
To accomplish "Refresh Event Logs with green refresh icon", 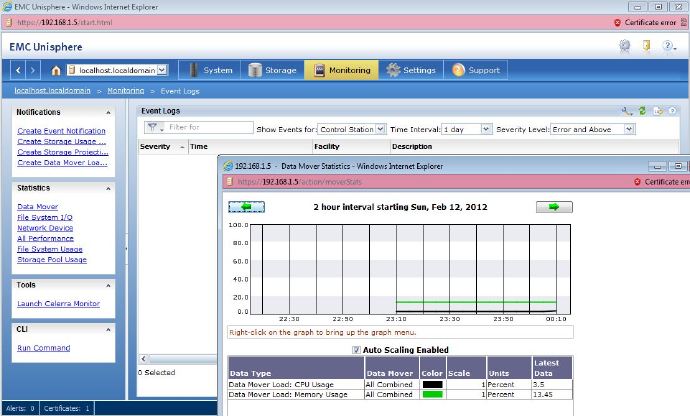I will click(642, 111).
